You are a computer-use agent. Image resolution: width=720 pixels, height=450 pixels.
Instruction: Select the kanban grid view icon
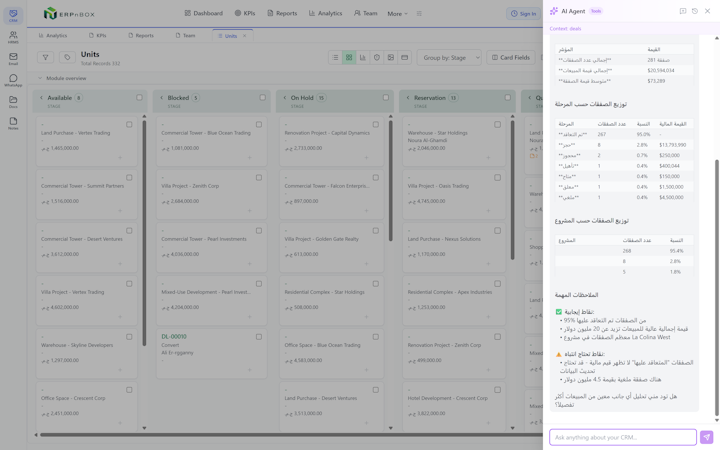click(x=349, y=57)
